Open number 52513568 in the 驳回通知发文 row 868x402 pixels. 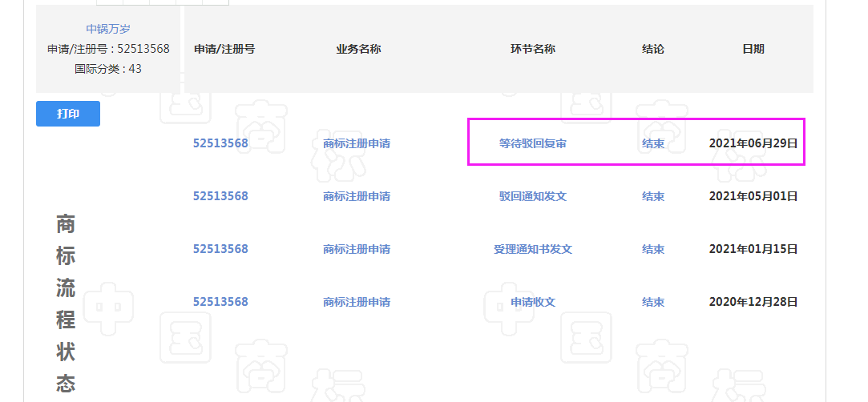(220, 196)
